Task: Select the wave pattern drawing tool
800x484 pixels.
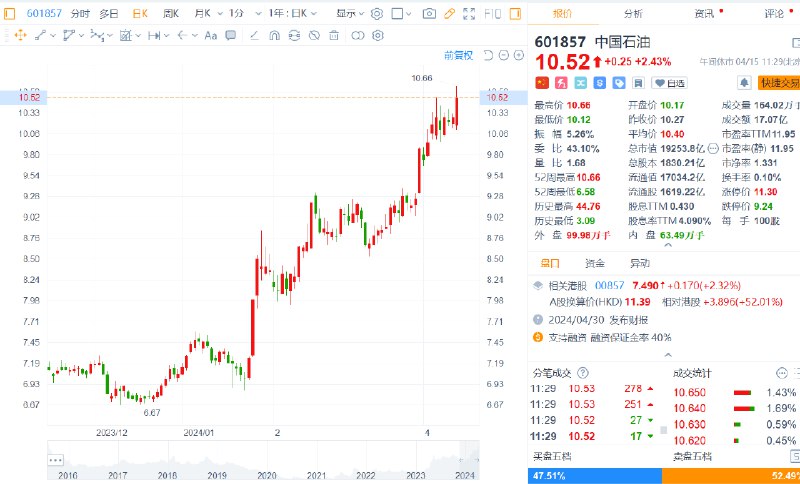Action: [97, 35]
